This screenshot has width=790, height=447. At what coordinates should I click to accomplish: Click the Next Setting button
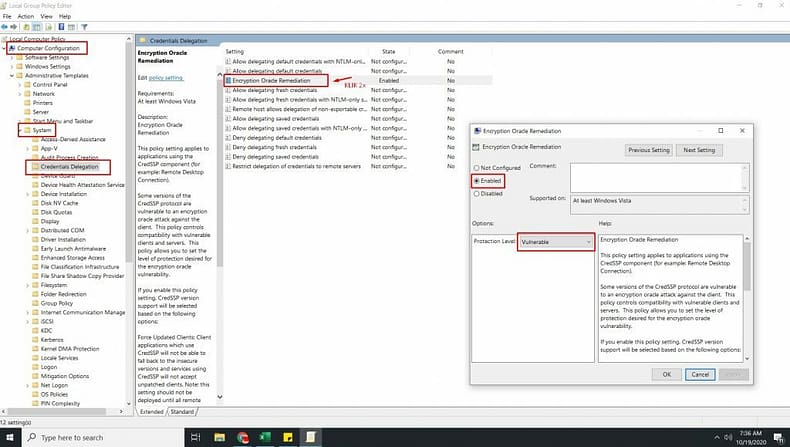[699, 150]
